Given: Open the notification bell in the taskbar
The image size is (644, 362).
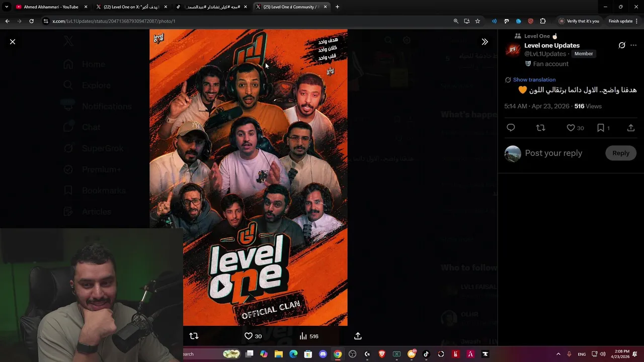Looking at the screenshot, I should pos(635,354).
